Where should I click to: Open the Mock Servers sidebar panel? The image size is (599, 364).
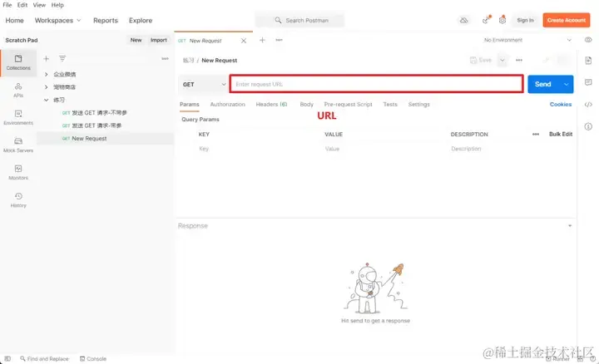pos(18,145)
